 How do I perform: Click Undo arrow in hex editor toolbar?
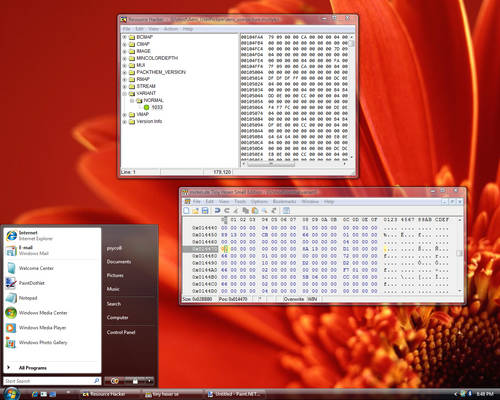pos(217,210)
